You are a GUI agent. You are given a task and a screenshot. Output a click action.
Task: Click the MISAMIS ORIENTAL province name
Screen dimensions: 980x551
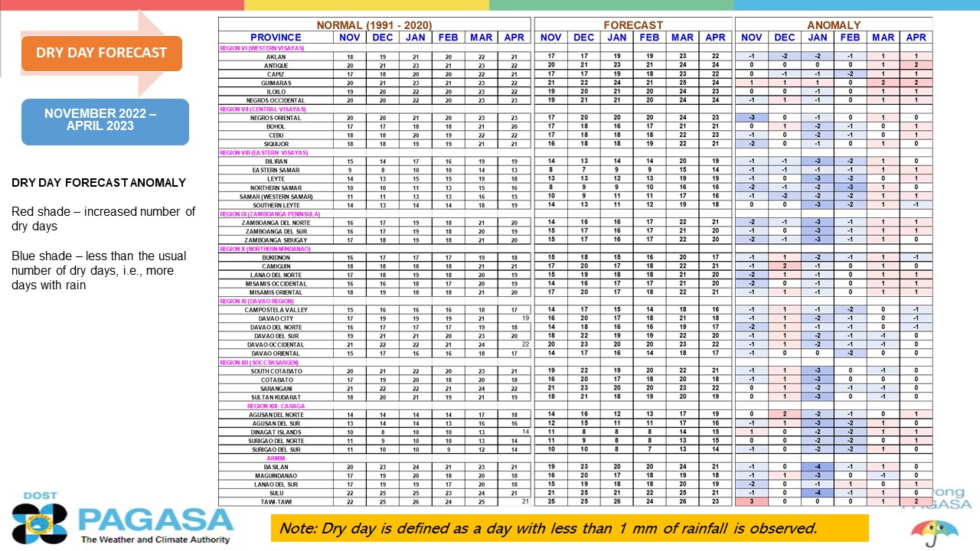pos(276,292)
